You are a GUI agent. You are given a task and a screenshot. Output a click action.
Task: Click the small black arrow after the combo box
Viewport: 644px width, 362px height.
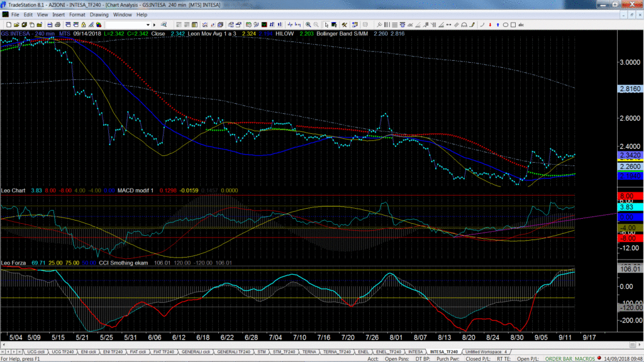point(155,25)
